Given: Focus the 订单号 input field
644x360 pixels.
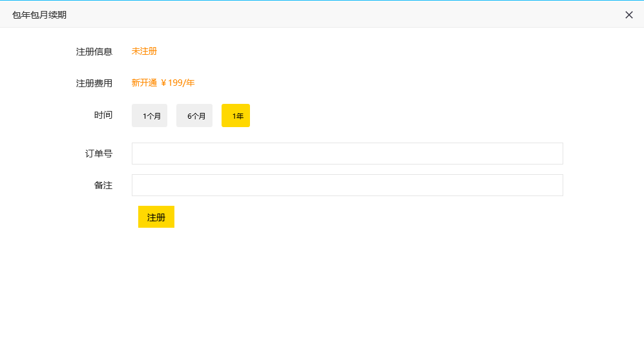Looking at the screenshot, I should (x=347, y=154).
